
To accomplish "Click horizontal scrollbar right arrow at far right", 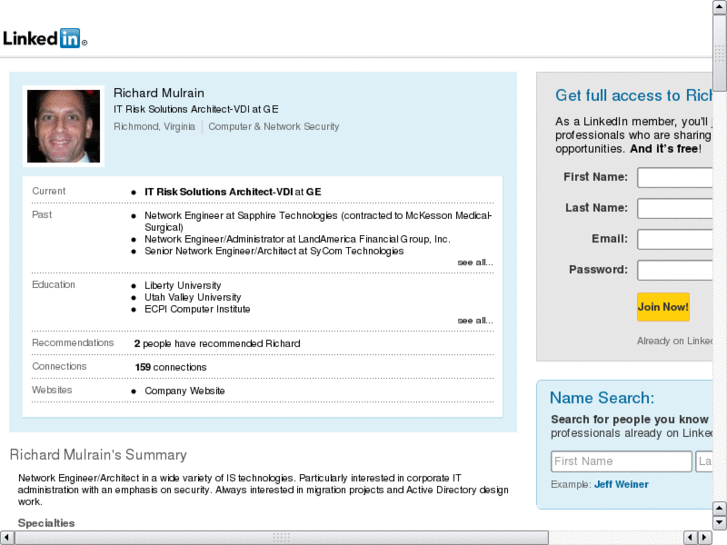I will point(705,538).
